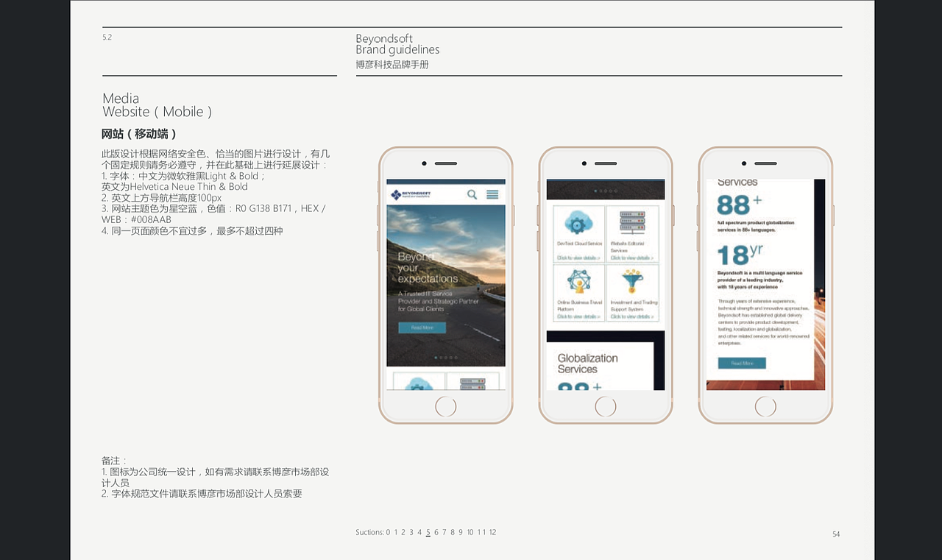Tap the search magnifier icon in first phone
The image size is (942, 560).
pos(472,194)
